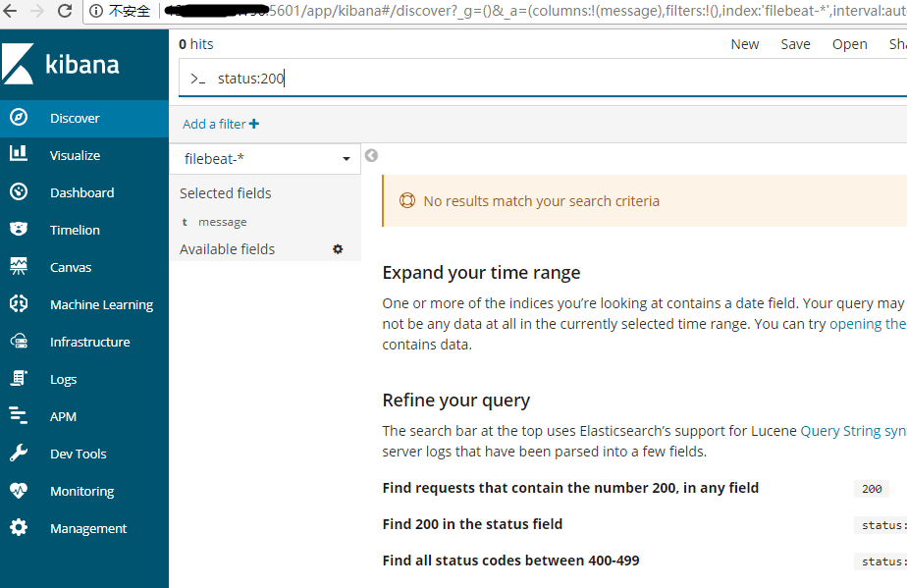Open the Logs document icon

[19, 379]
